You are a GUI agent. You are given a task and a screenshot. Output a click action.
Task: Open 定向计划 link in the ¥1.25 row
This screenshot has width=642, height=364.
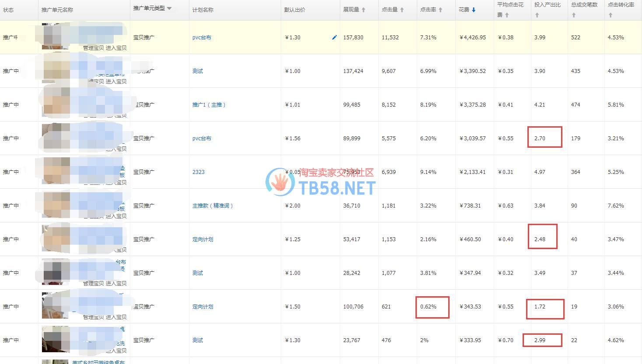click(x=203, y=239)
